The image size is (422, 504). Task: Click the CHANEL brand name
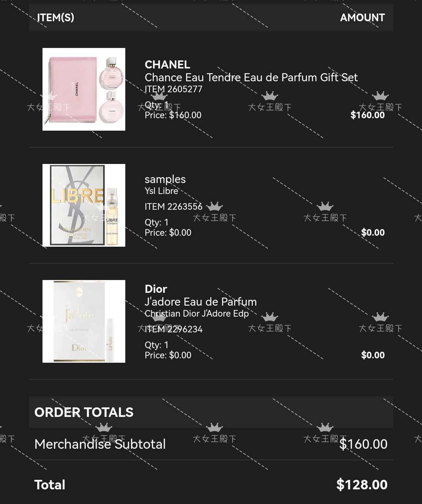(167, 65)
